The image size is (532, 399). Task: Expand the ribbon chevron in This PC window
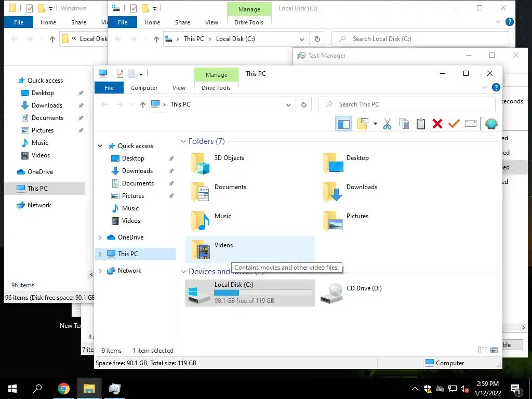485,87
